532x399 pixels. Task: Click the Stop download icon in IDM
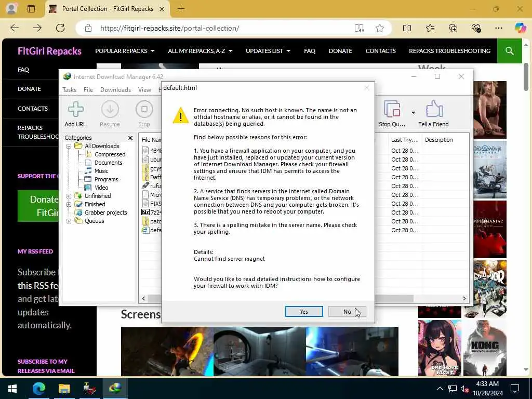[x=144, y=109]
